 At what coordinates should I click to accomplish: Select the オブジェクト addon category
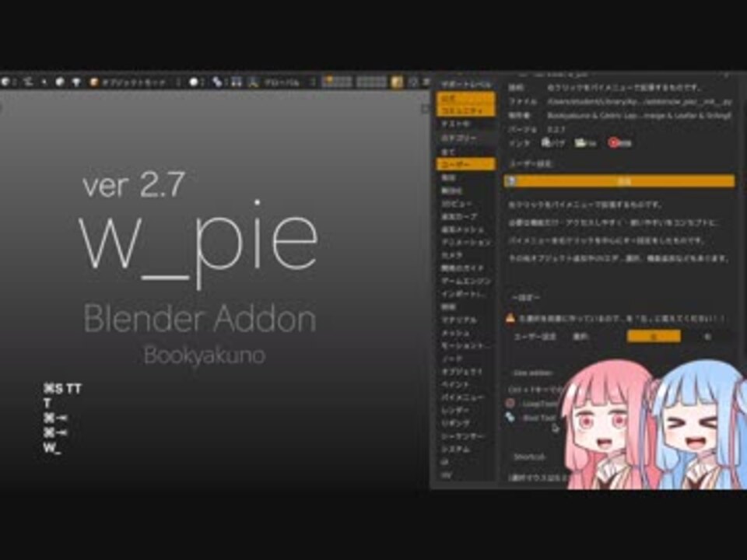[x=465, y=372]
